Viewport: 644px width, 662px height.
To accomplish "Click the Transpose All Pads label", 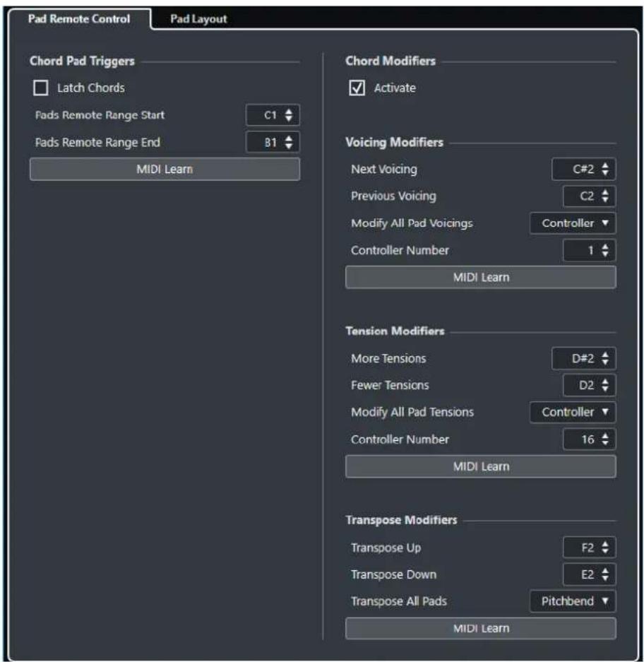I will tap(399, 601).
